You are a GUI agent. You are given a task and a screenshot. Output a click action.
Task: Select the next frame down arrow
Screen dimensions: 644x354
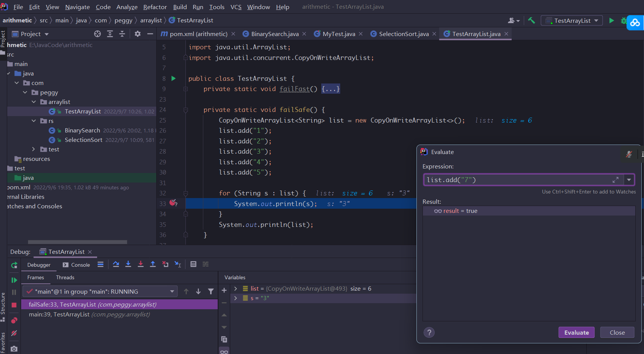(x=198, y=291)
